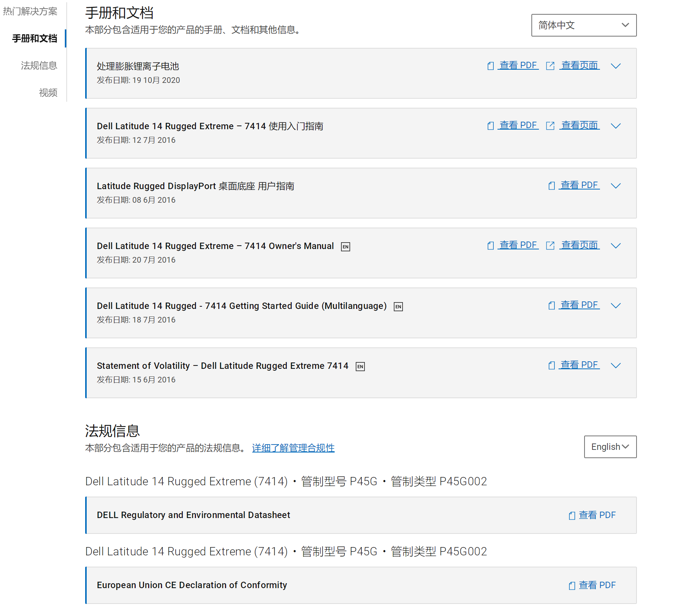The height and width of the screenshot is (616, 681).
Task: Click EN badge next to Owner's Manual
Action: (x=346, y=247)
